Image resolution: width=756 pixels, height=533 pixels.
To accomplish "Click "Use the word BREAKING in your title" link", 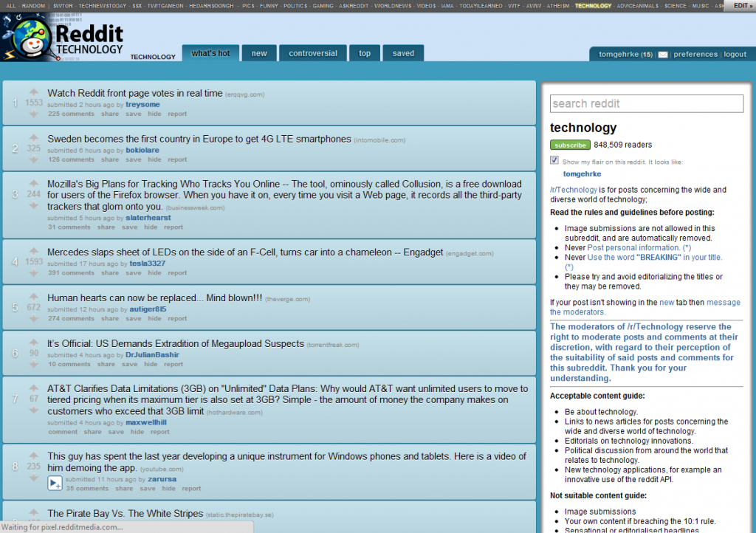I will [x=654, y=258].
